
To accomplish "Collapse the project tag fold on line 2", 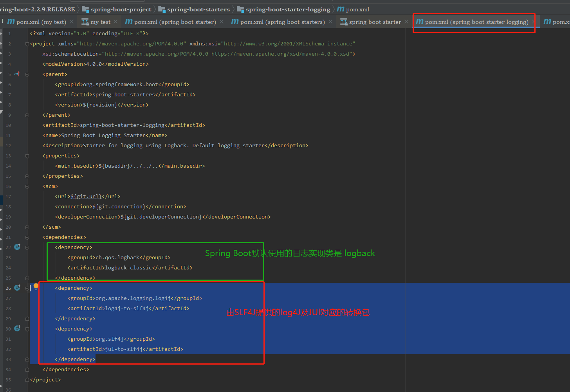I will (27, 43).
